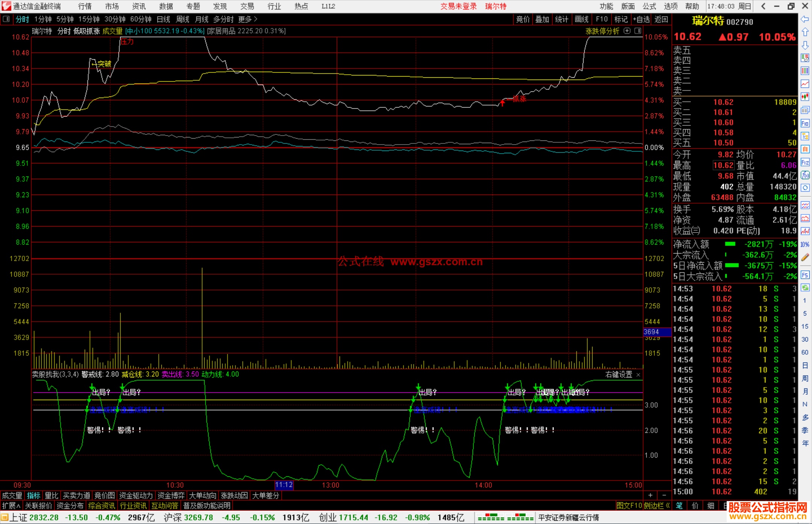Image resolution: width=812 pixels, height=524 pixels.
Task: Toggle the side panel icon beside 涨跌停分析
Action: (638, 31)
